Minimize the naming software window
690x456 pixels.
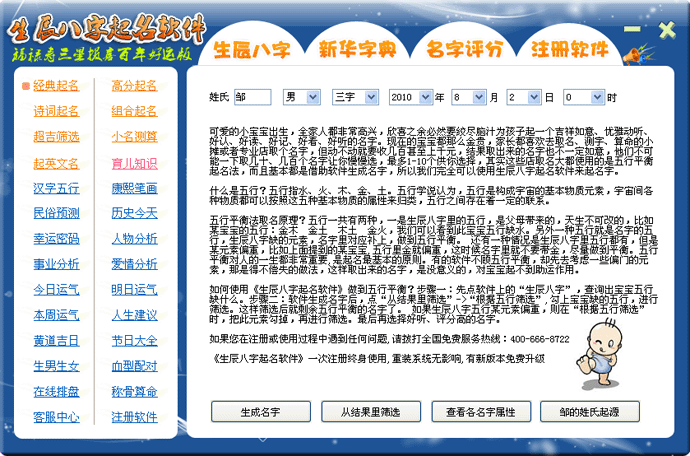(632, 29)
